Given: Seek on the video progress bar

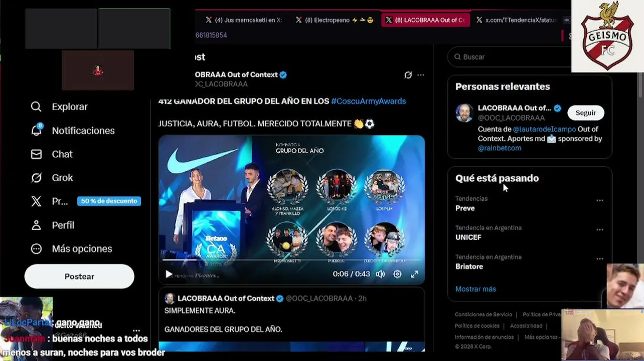Looking at the screenshot, I should click(291, 260).
